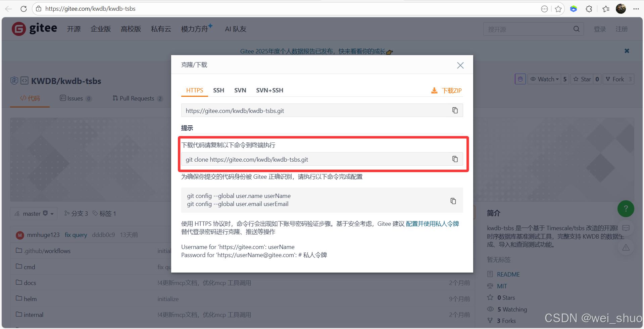This screenshot has width=644, height=329.
Task: Open mmhuge123 user profile
Action: point(43,235)
